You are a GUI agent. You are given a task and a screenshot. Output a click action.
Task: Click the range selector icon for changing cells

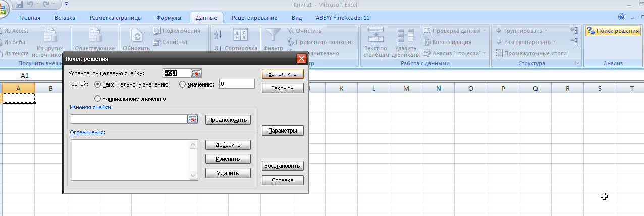coord(192,119)
